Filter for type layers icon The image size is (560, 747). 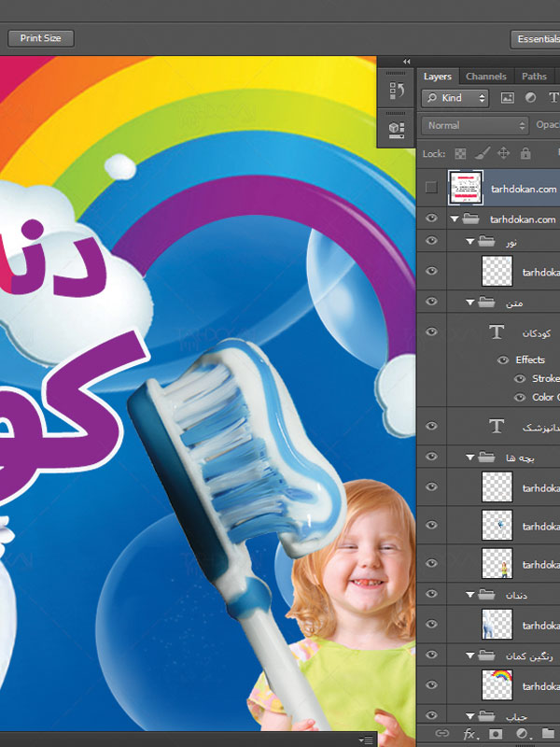click(x=553, y=98)
